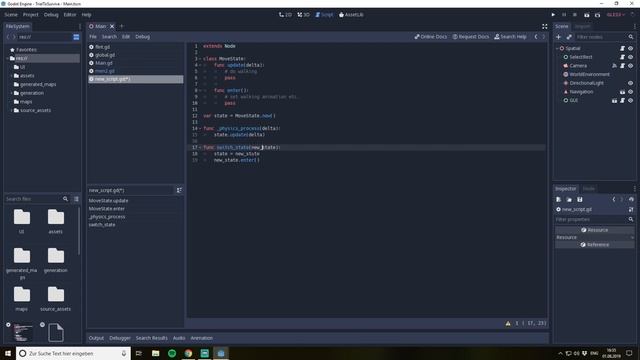Instance a scene with the chain link icon
640x360 pixels.
(569, 37)
